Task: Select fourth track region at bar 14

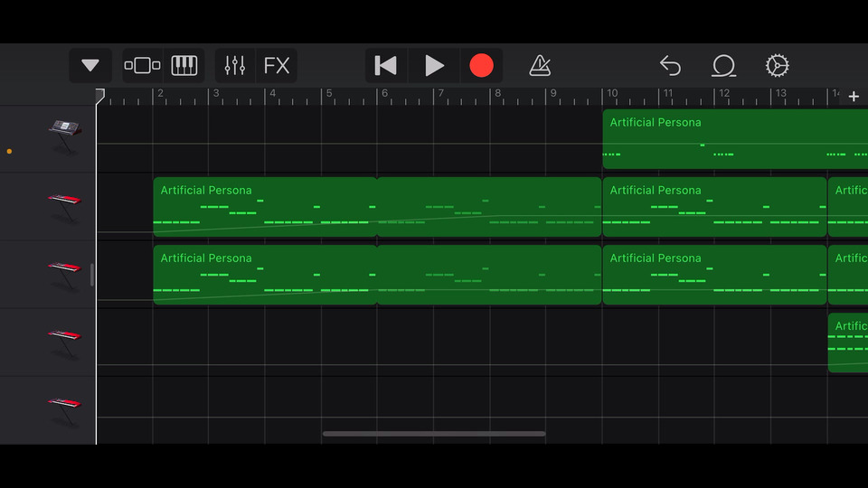Action: coord(848,343)
